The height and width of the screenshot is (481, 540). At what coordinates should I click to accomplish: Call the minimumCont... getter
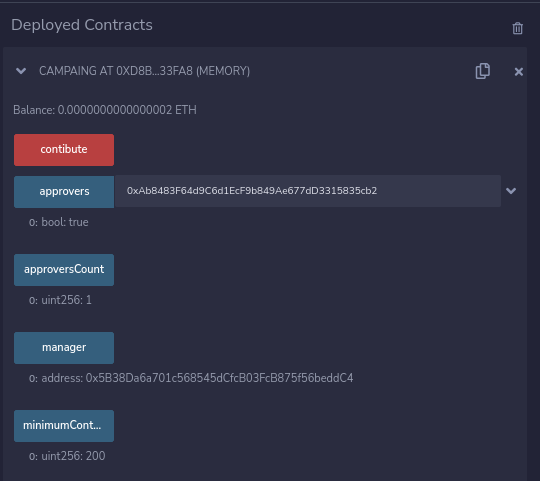point(64,426)
